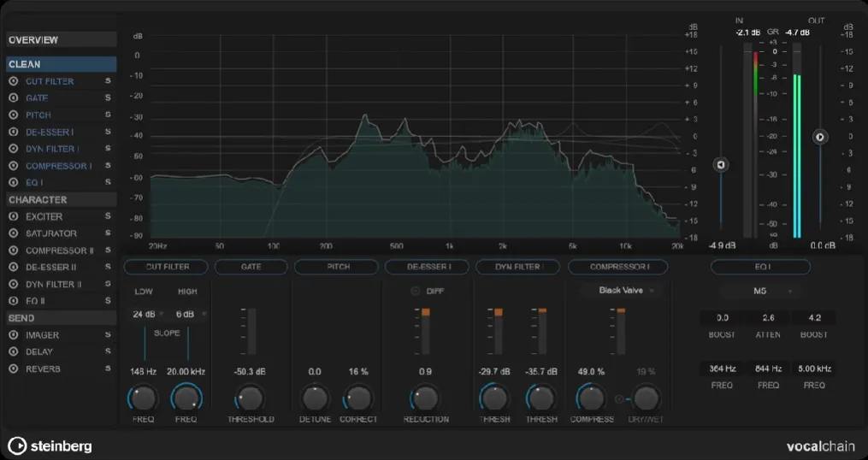Screen dimensions: 868x460
Task: Enable Compressor II module power icon
Action: pos(14,251)
